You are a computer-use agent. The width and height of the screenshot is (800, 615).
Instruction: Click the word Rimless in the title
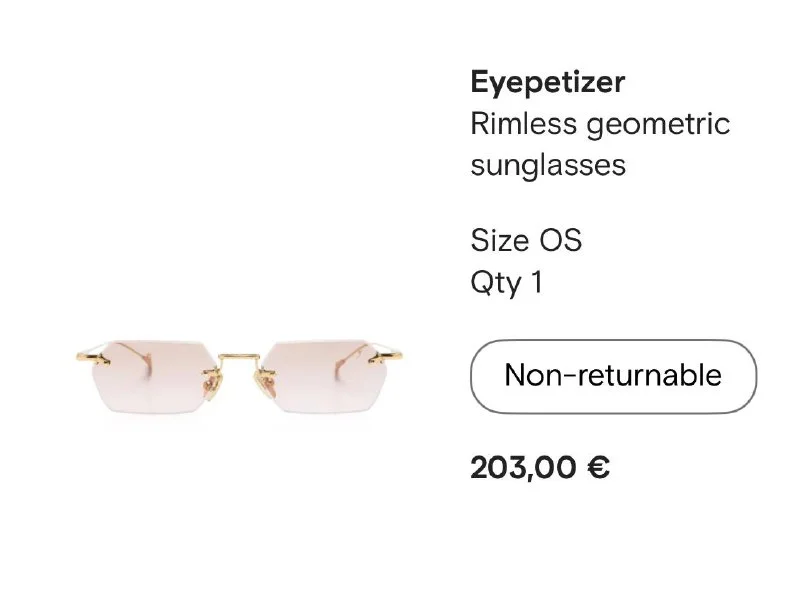[524, 124]
